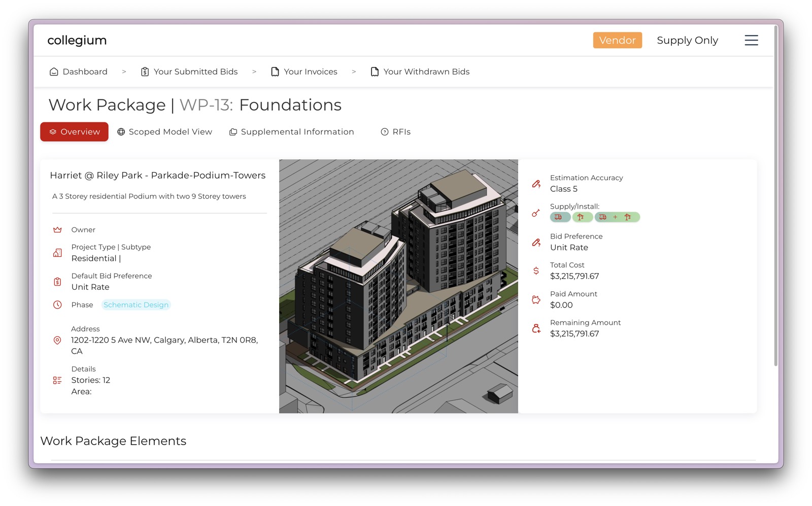Select the Overview tab

(74, 131)
